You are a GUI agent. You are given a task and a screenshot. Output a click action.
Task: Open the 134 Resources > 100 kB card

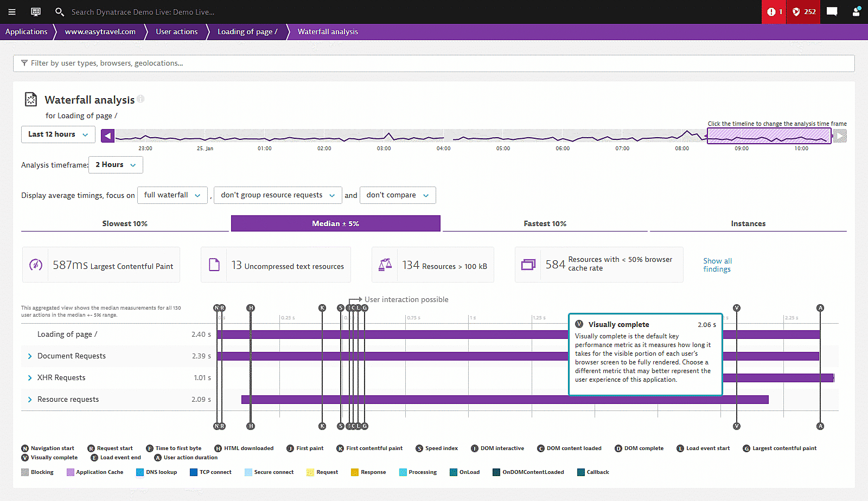tap(433, 265)
